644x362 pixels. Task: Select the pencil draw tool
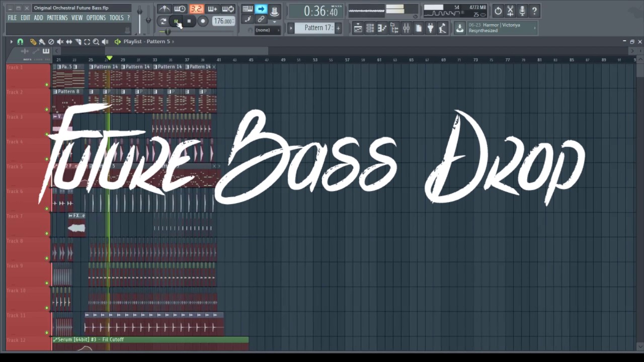tap(33, 42)
